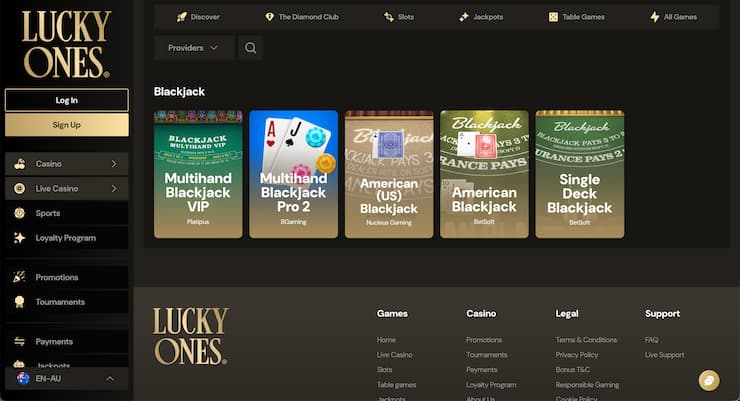Click the Payments arrows icon
The height and width of the screenshot is (401, 740).
coord(20,342)
